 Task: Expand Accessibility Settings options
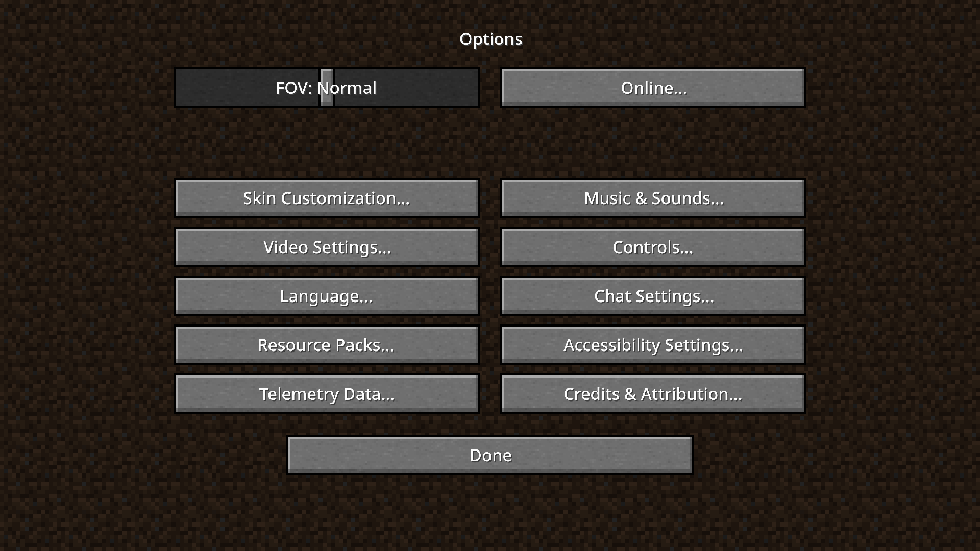(653, 345)
